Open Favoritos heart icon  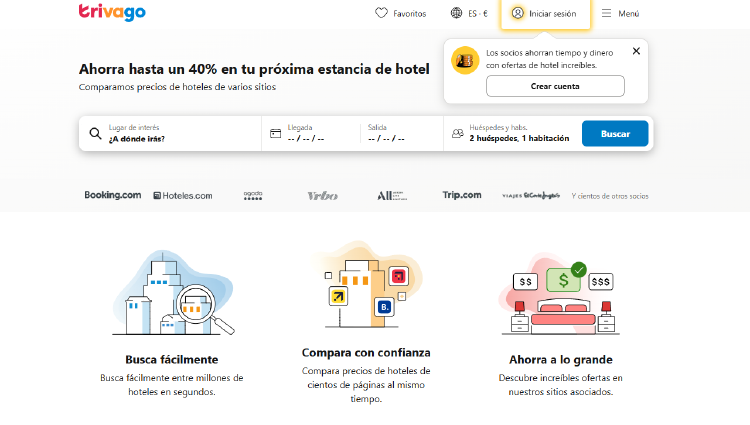tap(381, 14)
